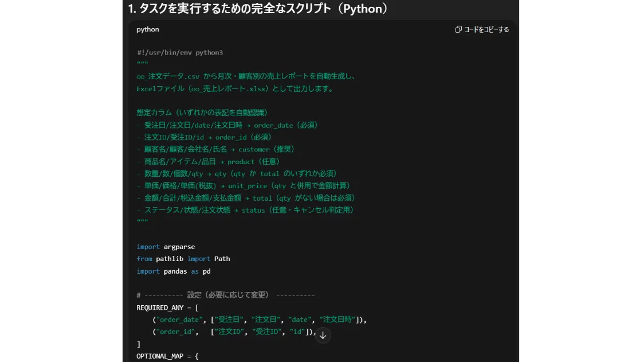The height and width of the screenshot is (362, 644).
Task: Click the "order_date" tuple line
Action: 259,320
